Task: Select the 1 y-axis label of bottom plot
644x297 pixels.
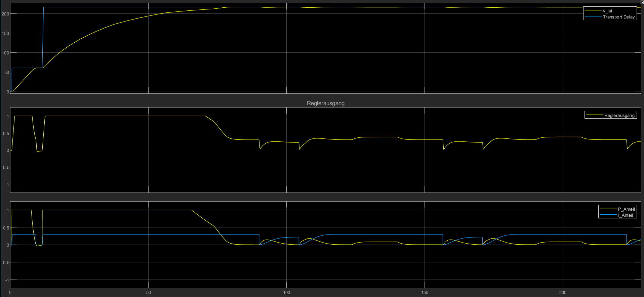Action: (8, 211)
